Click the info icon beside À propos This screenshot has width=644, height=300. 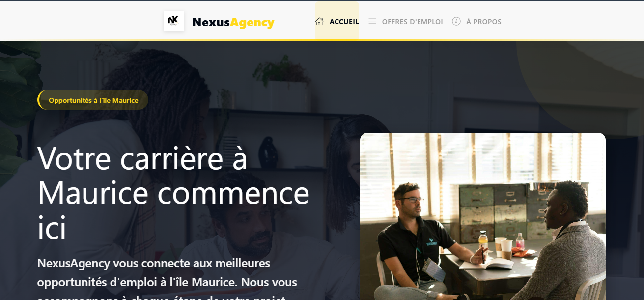[x=456, y=21]
